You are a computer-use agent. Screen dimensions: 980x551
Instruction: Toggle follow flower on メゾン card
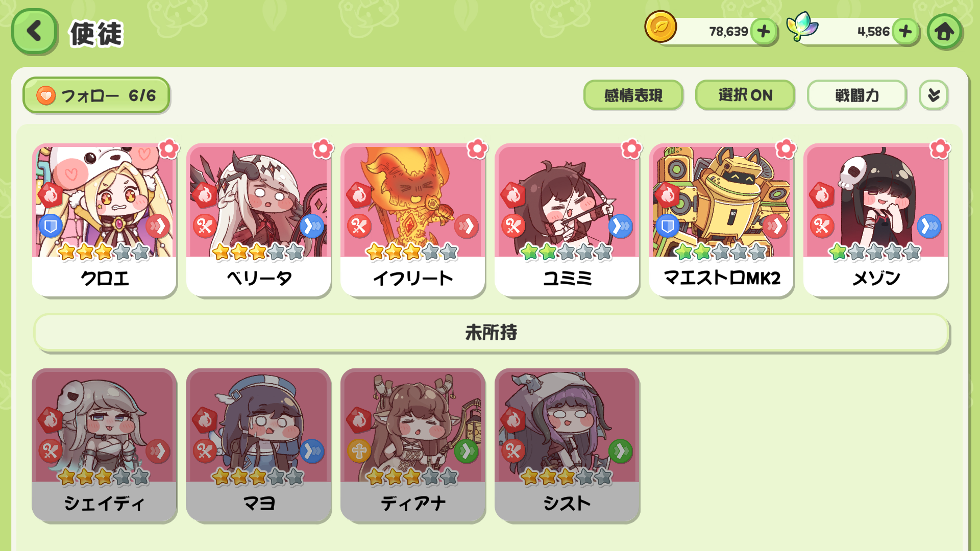pos(940,149)
